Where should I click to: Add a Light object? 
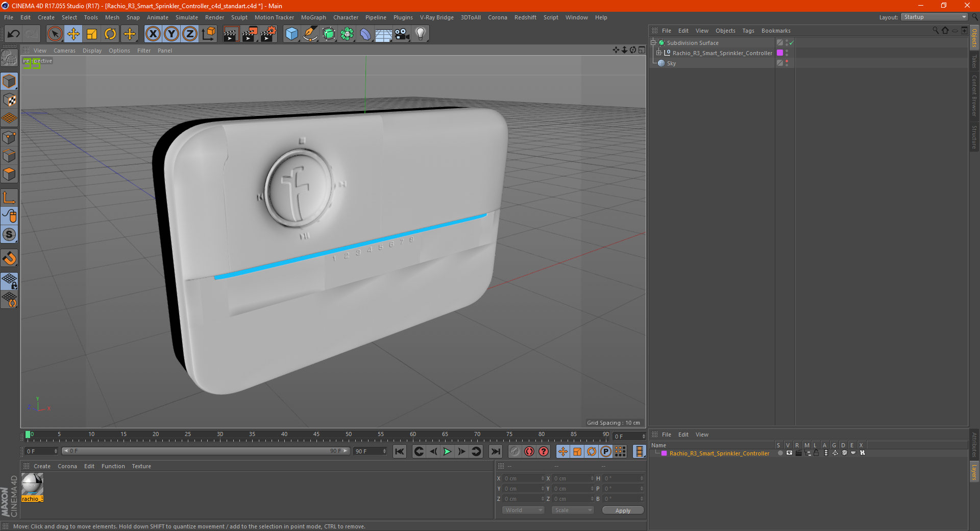click(x=421, y=34)
